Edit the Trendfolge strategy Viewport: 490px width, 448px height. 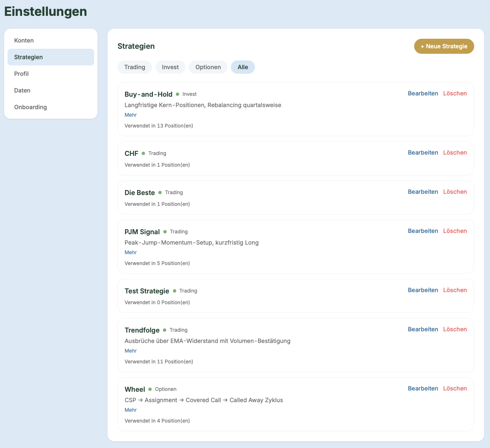point(423,329)
